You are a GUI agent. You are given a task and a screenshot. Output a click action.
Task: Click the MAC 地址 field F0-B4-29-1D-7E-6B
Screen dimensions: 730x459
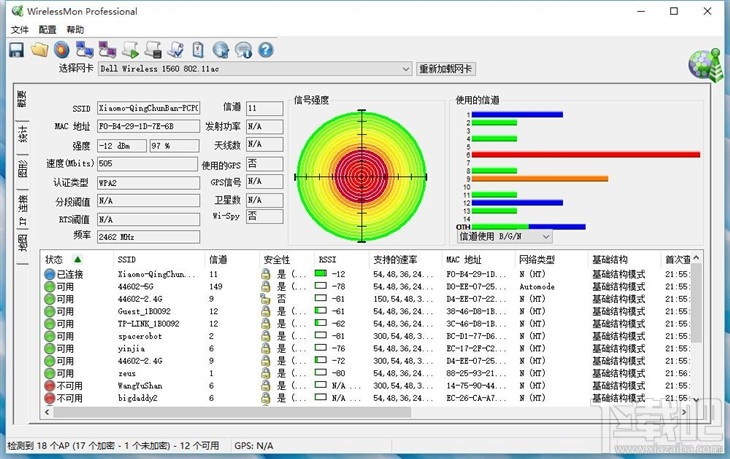click(x=148, y=126)
